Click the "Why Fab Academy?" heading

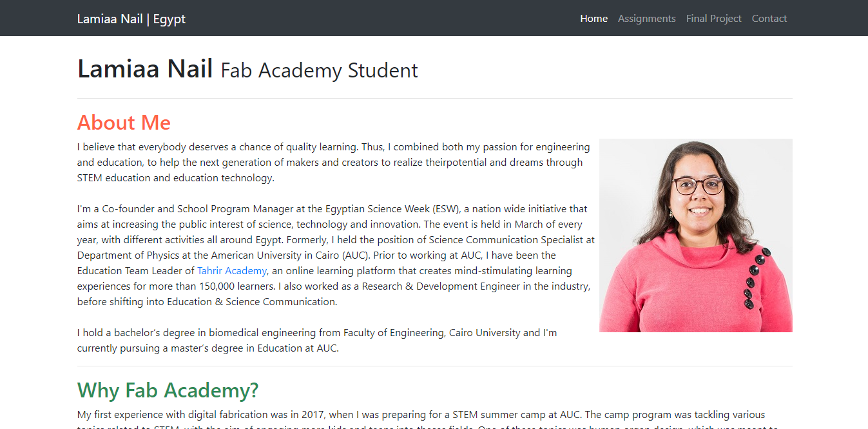pos(168,390)
